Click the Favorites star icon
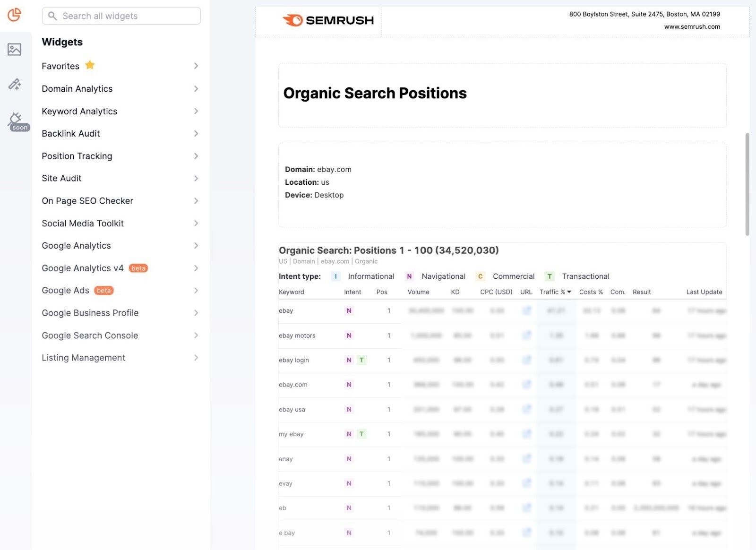The width and height of the screenshot is (756, 550). (90, 65)
